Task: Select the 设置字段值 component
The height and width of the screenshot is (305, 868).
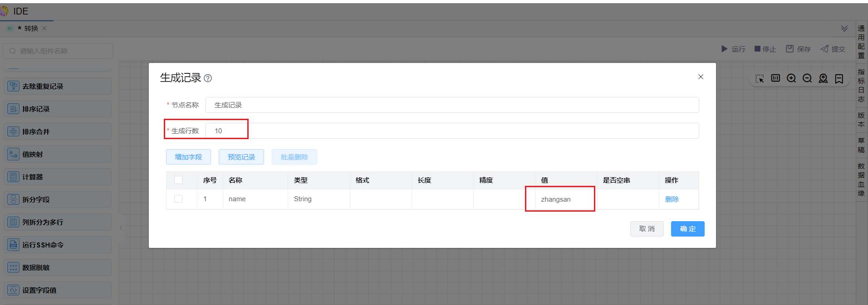Action: tap(58, 290)
